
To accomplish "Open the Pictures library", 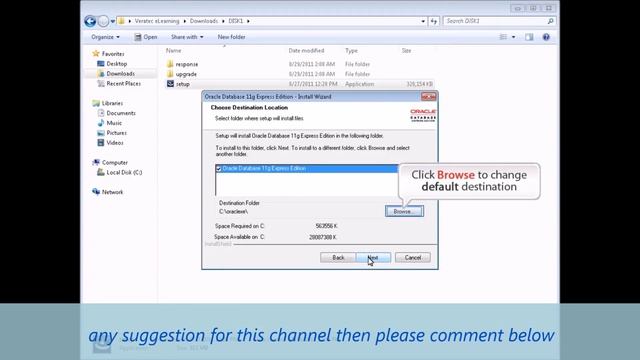I will pos(117,133).
